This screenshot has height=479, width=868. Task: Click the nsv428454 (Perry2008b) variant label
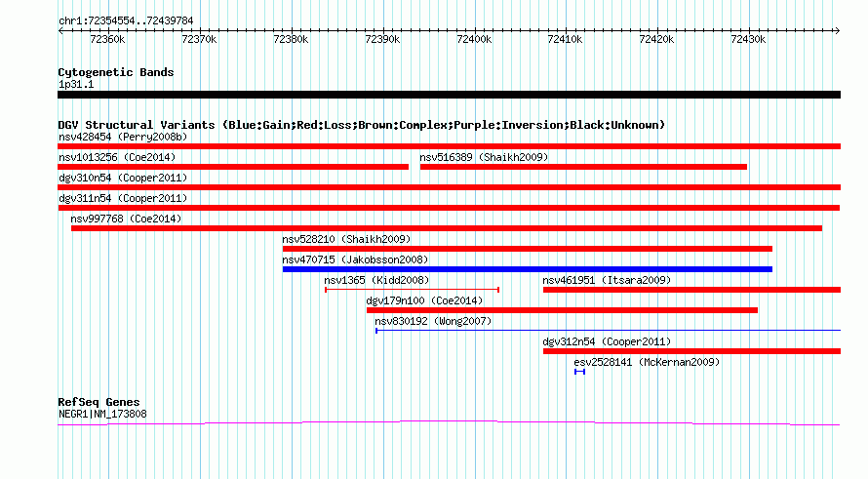point(123,137)
